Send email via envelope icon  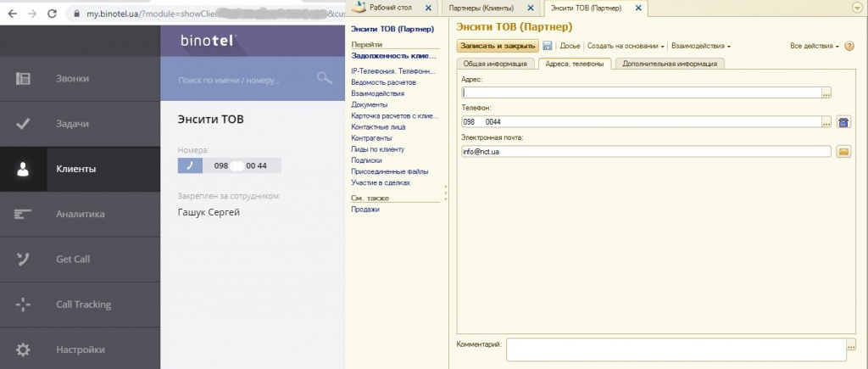(843, 151)
